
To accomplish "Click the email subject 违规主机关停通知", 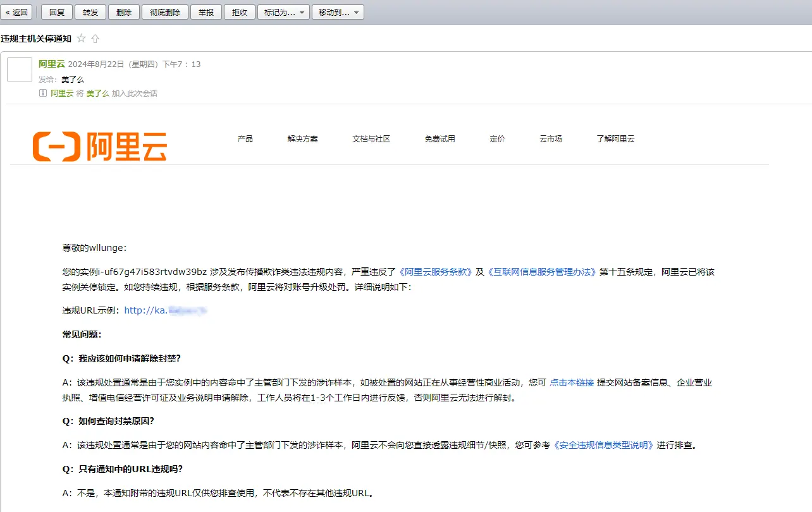I will point(36,39).
